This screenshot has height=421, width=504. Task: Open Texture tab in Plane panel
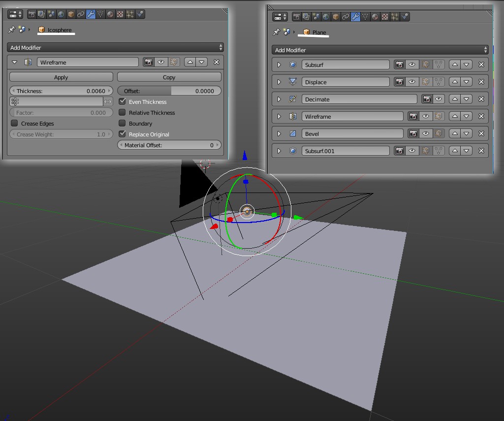[x=385, y=17]
